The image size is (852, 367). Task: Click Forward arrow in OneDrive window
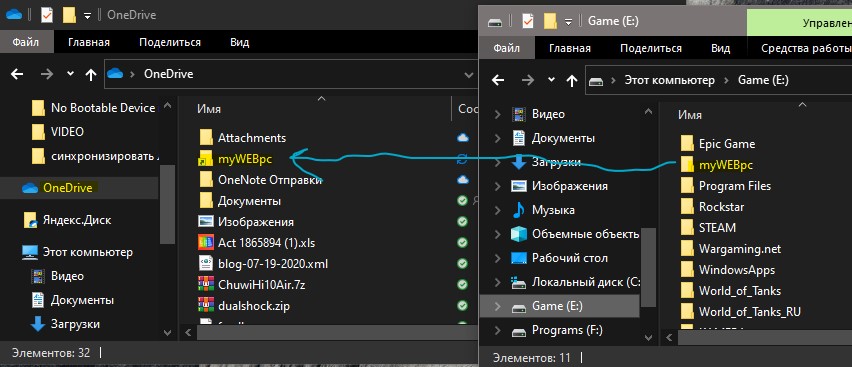[47, 74]
